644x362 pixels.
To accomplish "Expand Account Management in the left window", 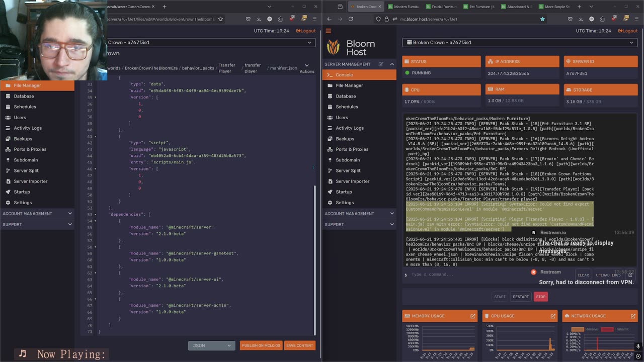I will click(37, 214).
